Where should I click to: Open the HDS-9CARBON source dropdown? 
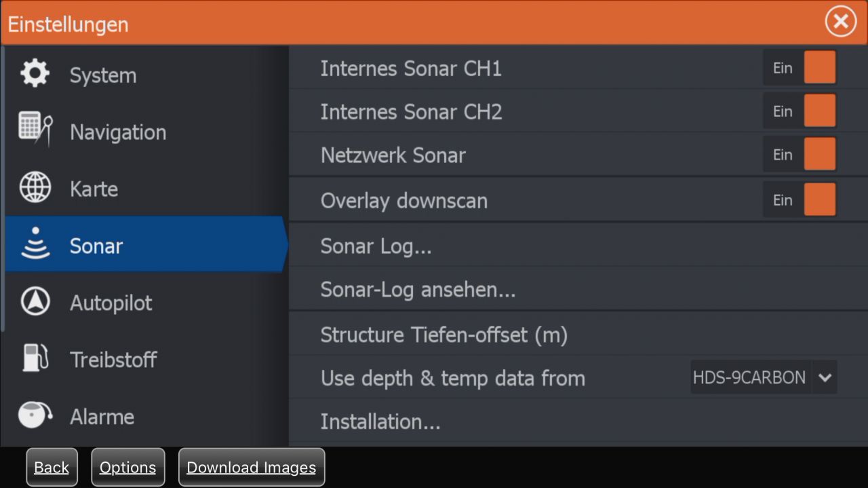tap(749, 377)
